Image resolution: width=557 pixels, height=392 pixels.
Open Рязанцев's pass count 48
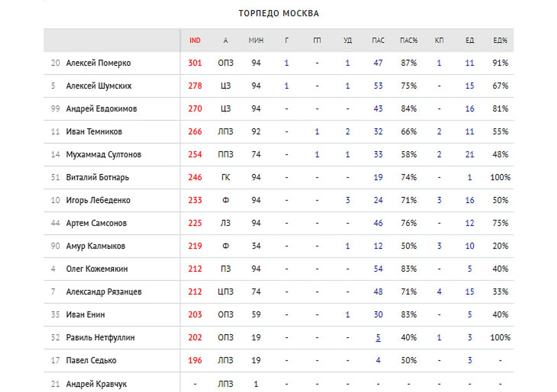click(x=378, y=292)
